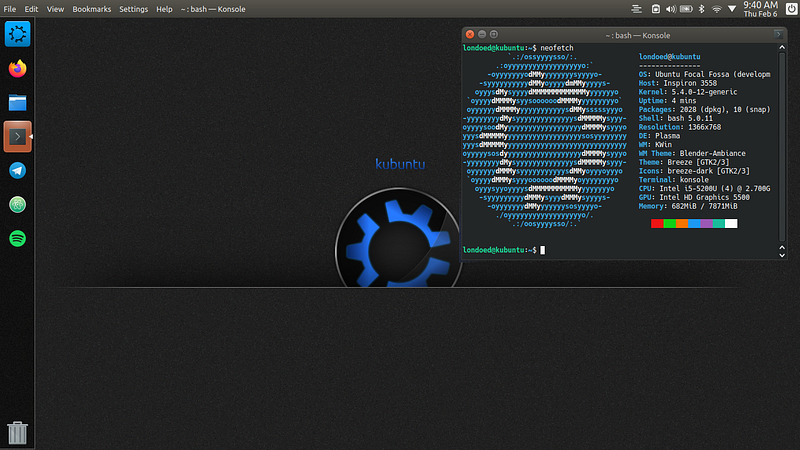Maximize the Konsole window
Image resolution: width=800 pixels, height=450 pixels.
tap(493, 35)
